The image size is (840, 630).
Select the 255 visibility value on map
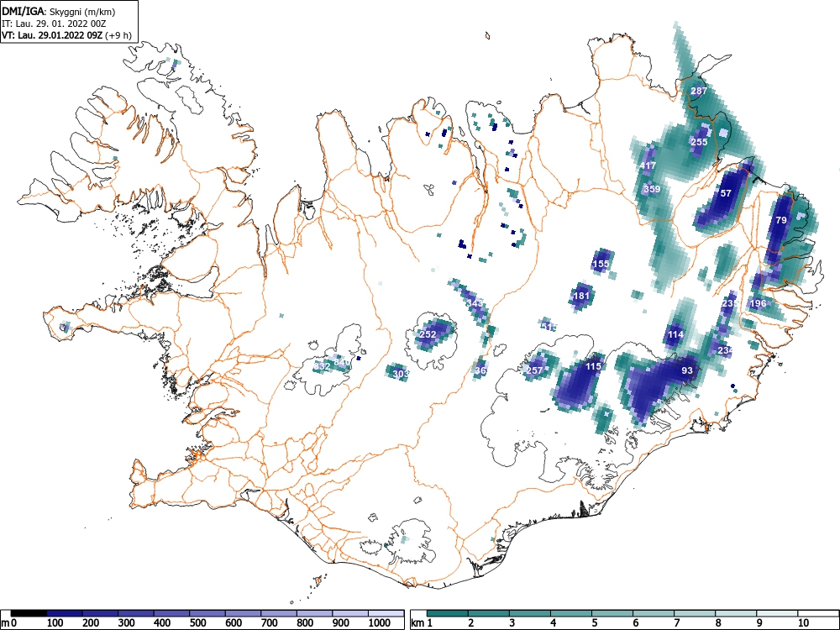point(699,142)
